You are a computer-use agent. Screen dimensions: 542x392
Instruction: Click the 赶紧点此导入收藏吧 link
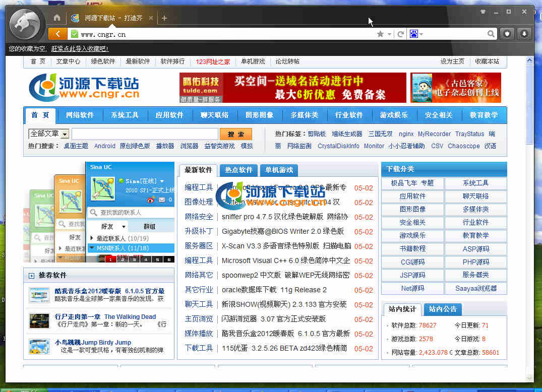(80, 49)
